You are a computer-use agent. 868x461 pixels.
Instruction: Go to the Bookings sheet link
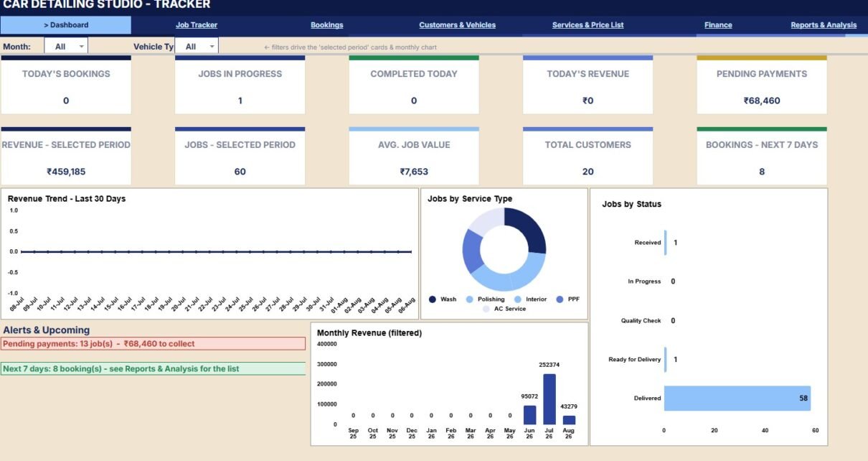coord(326,25)
